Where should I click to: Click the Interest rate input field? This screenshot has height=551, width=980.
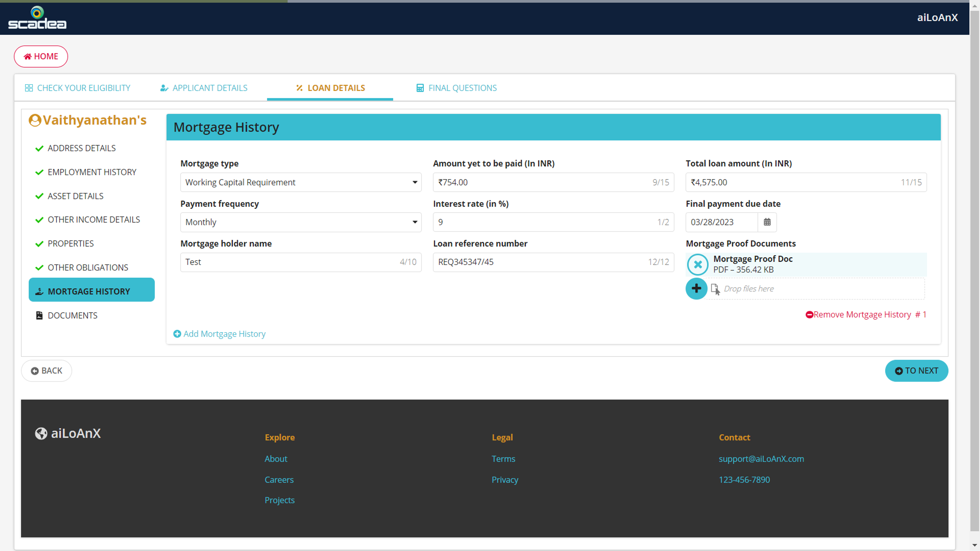553,222
